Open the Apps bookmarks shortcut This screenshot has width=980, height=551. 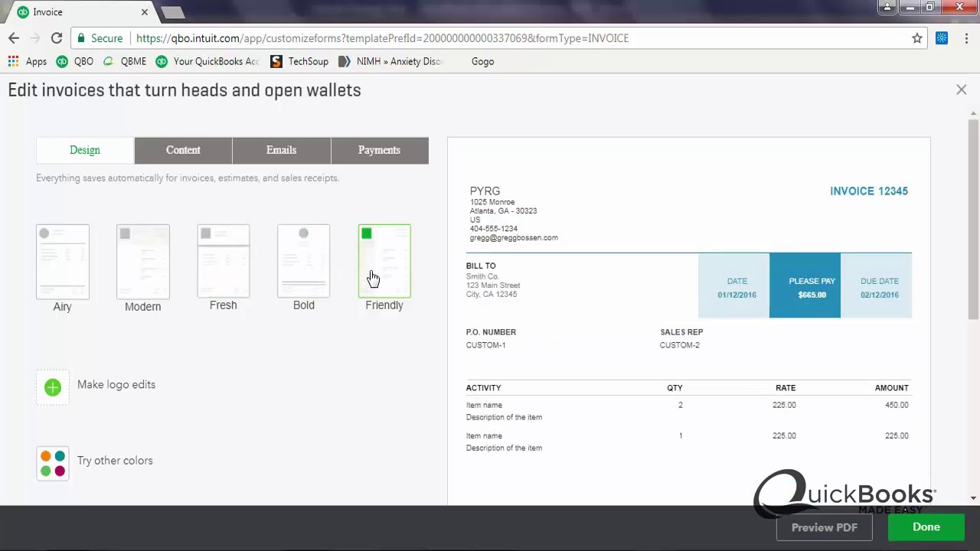click(27, 61)
